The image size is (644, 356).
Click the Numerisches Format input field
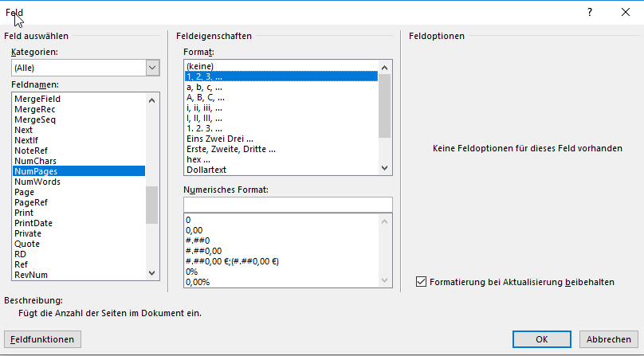[288, 205]
